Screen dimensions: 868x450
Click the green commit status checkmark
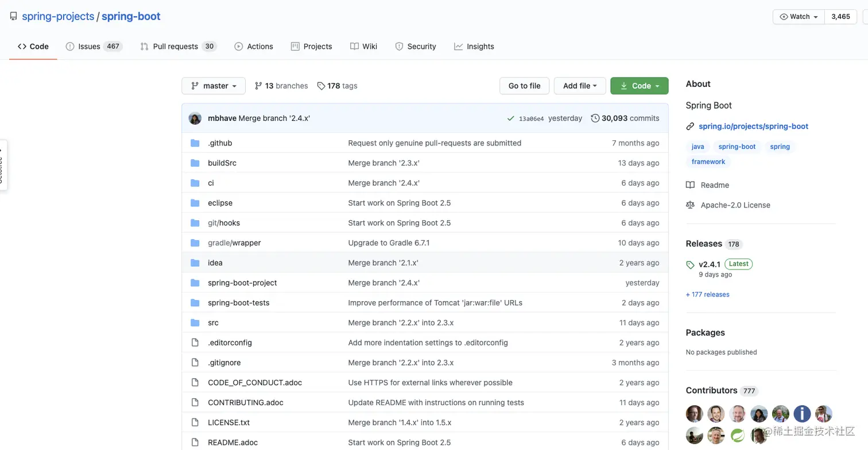pyautogui.click(x=510, y=118)
